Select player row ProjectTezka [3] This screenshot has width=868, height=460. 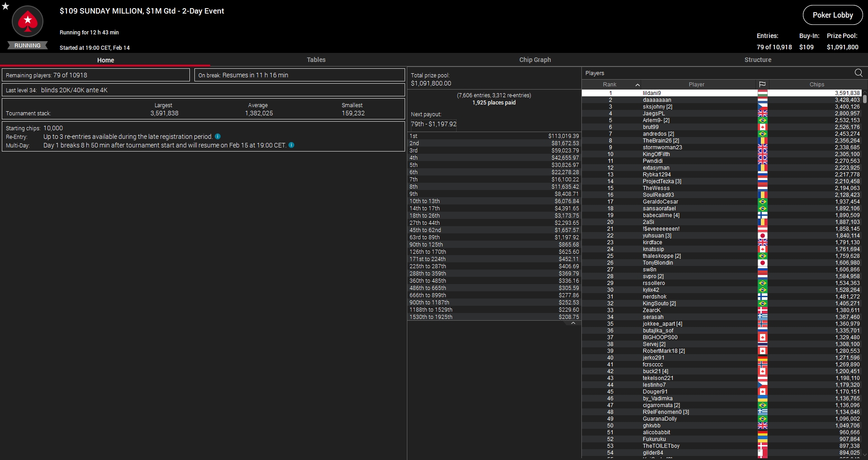coord(722,181)
